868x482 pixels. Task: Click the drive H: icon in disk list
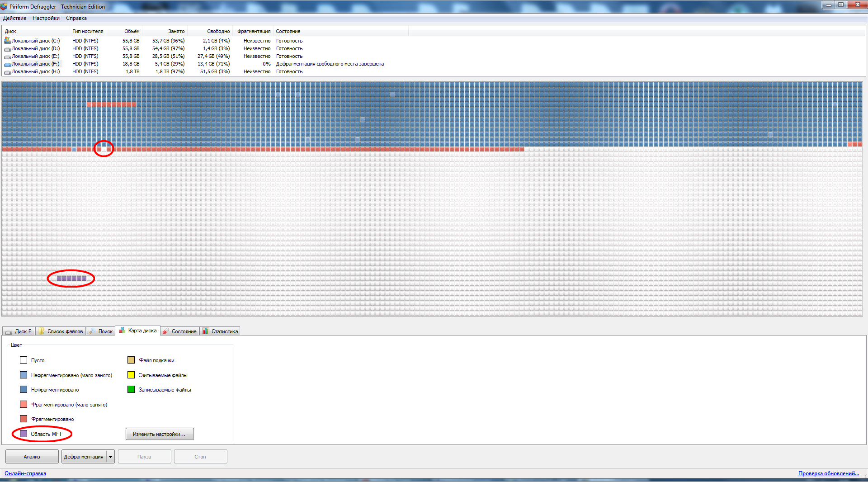(8, 71)
